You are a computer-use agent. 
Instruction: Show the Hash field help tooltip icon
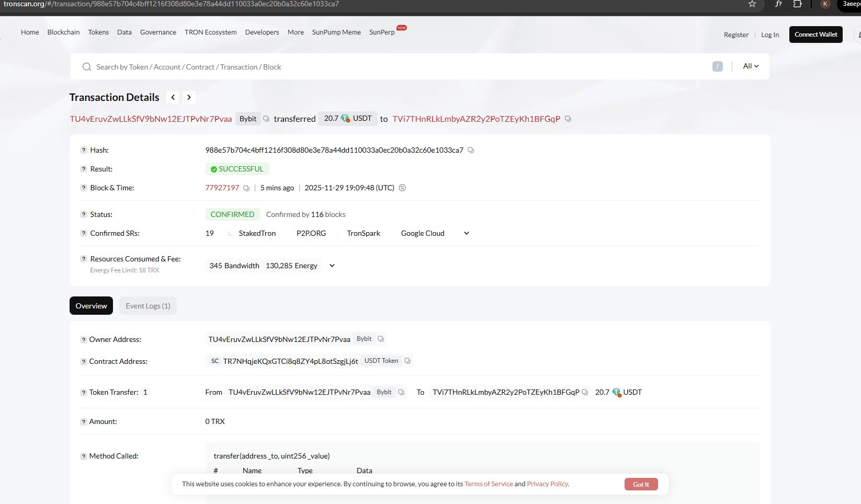[84, 150]
